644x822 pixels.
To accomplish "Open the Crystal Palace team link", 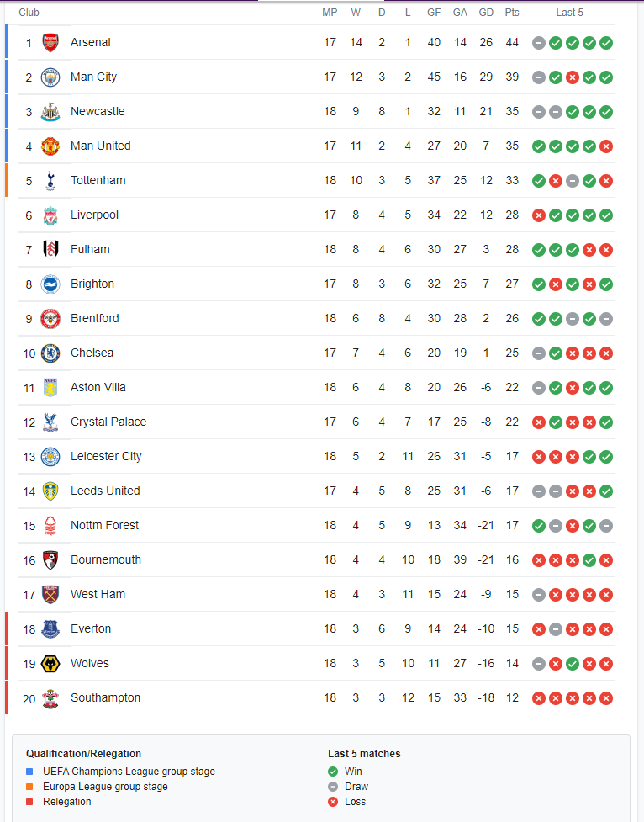I will click(108, 422).
